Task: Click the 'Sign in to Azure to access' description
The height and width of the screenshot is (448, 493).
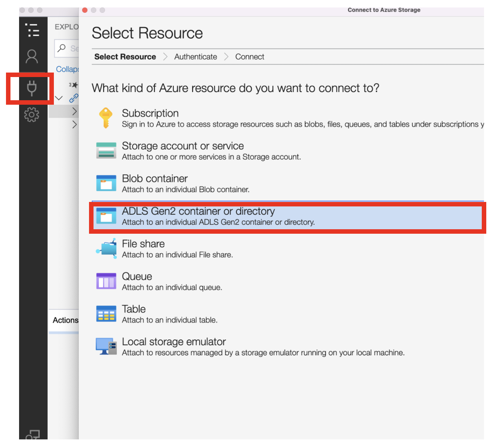Action: click(303, 125)
